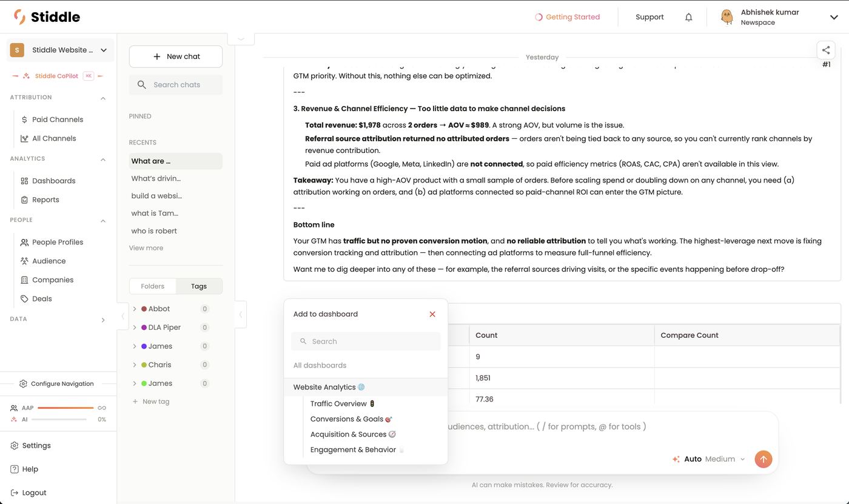Click dashboard Search field in popup
Image resolution: width=849 pixels, height=504 pixels.
366,341
